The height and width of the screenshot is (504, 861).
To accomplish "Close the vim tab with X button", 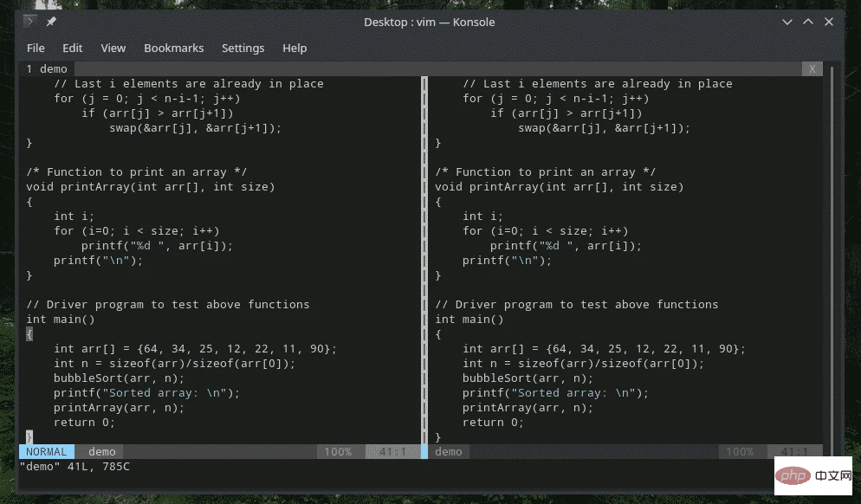I will [x=811, y=68].
